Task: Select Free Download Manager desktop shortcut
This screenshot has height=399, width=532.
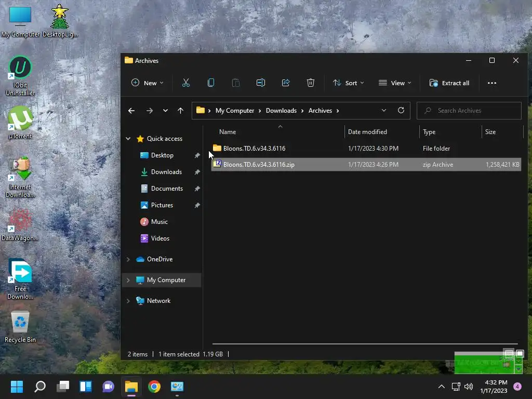Action: click(20, 279)
